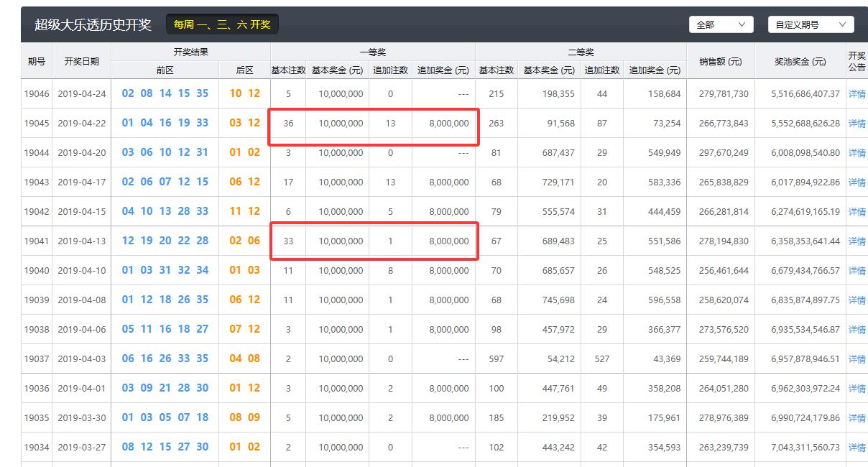Click the 超级大乐透历史开奖 title

click(x=93, y=24)
